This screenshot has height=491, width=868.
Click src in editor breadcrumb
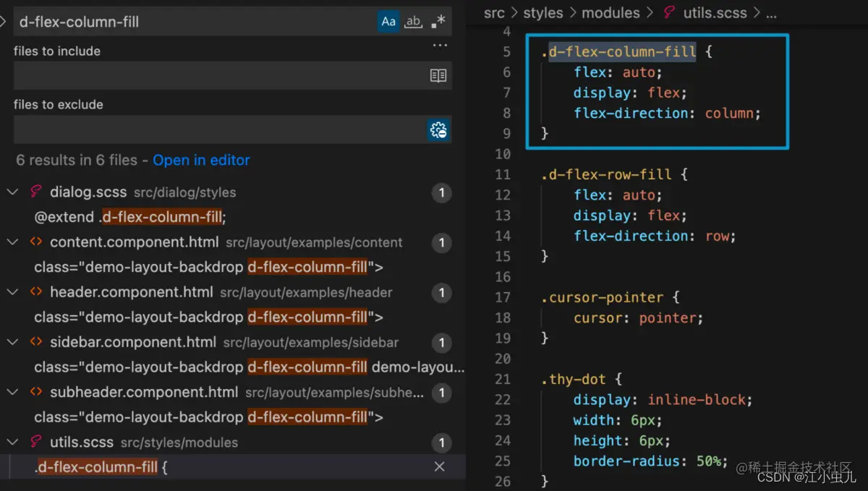tap(494, 13)
